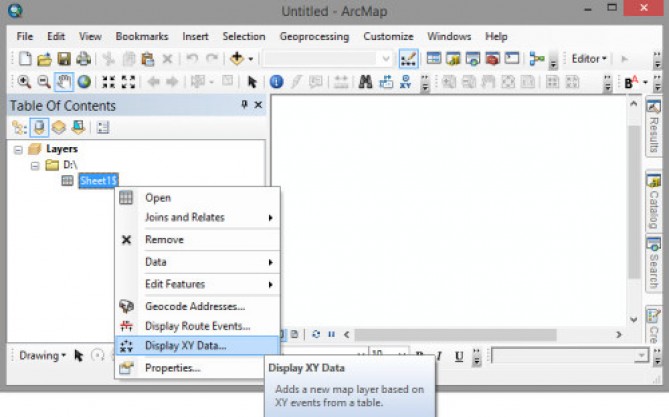Print the map with printer icon

point(84,59)
